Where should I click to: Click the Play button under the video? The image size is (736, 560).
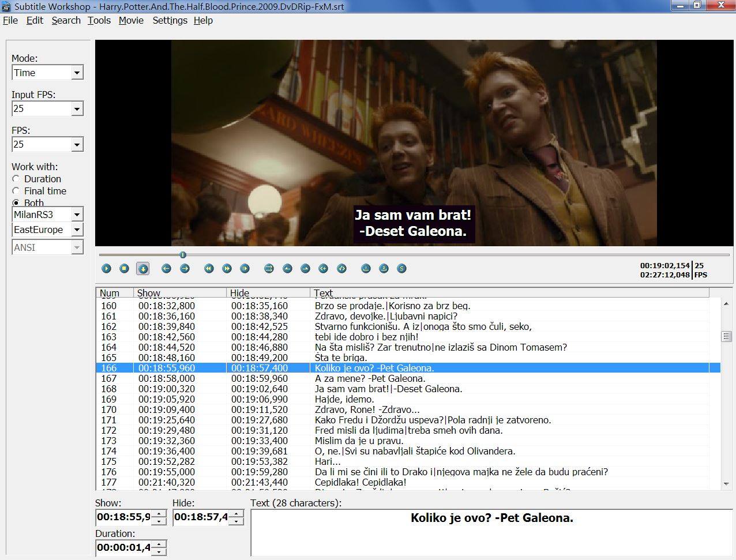coord(106,268)
